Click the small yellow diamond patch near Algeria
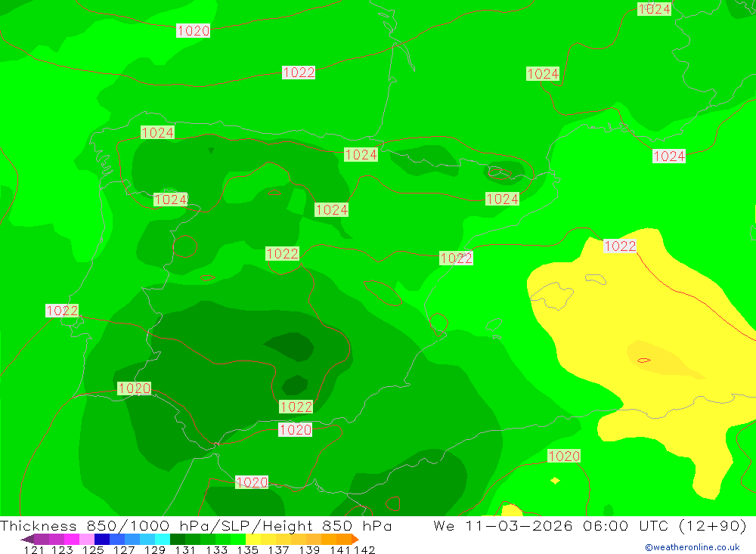Screen dimensions: 756x554 pyautogui.click(x=555, y=480)
